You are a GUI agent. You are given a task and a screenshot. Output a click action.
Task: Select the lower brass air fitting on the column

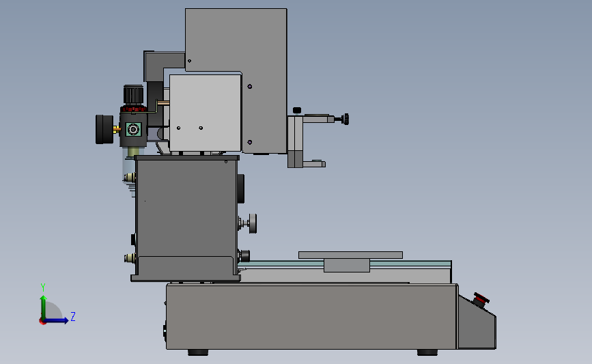click(130, 258)
